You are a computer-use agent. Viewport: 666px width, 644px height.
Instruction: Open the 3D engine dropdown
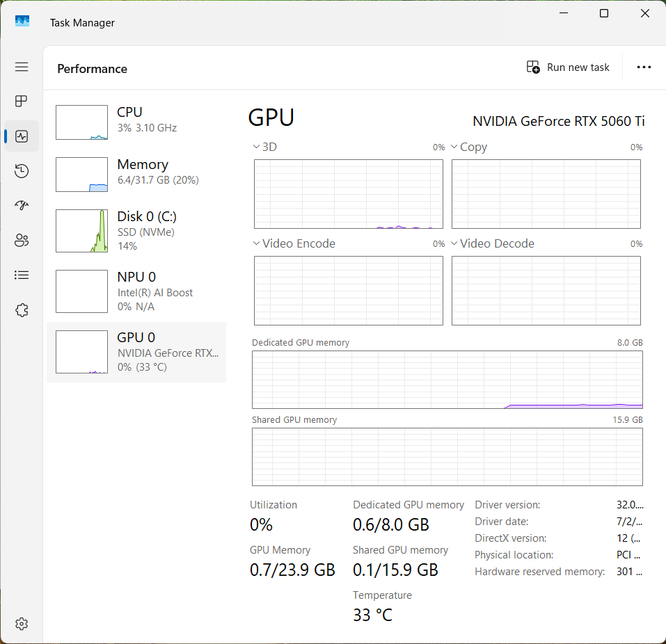click(x=265, y=147)
